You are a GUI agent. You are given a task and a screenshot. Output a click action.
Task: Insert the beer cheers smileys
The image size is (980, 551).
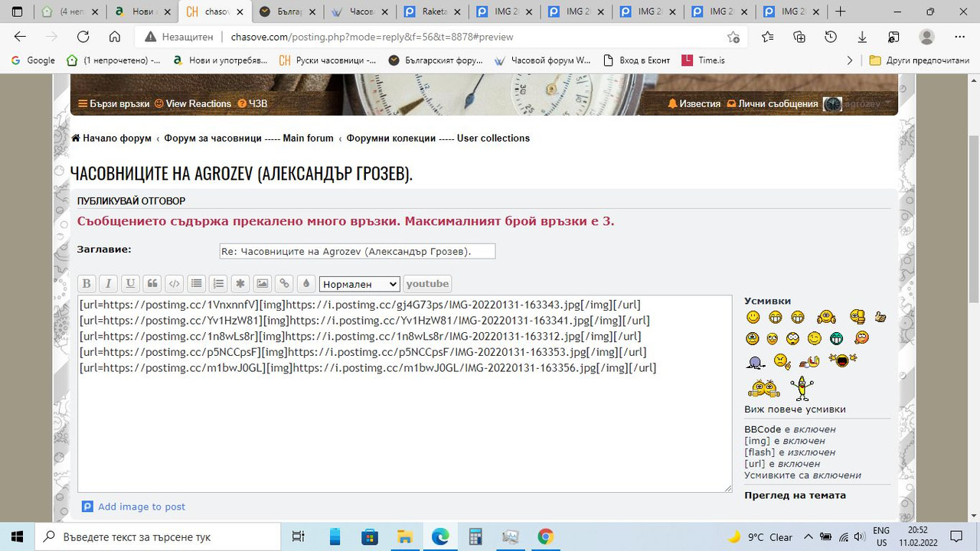[763, 389]
